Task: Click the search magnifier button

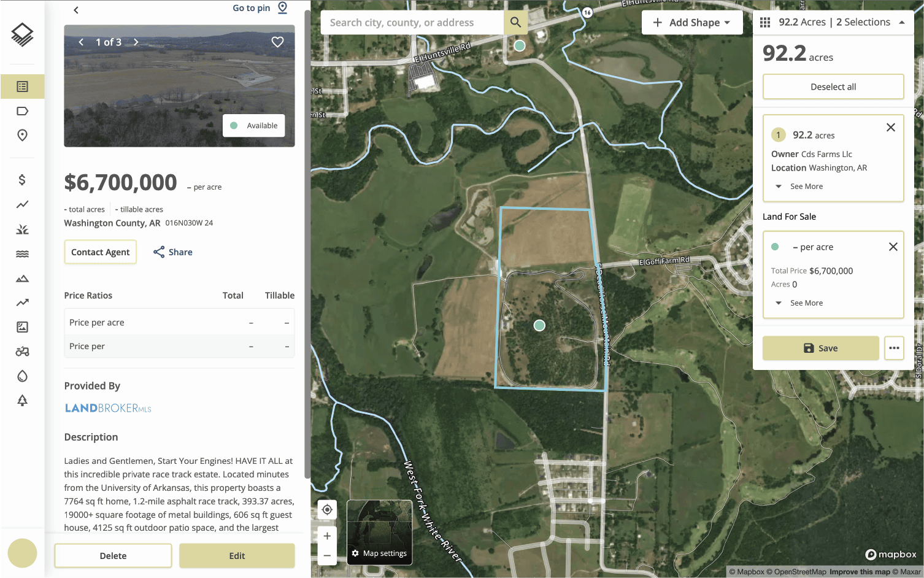Action: click(x=515, y=23)
